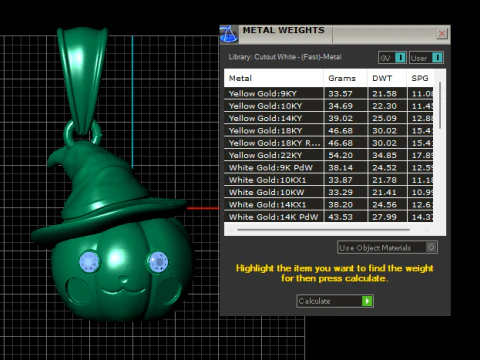
Task: Sort by the Grams column header
Action: pos(345,78)
